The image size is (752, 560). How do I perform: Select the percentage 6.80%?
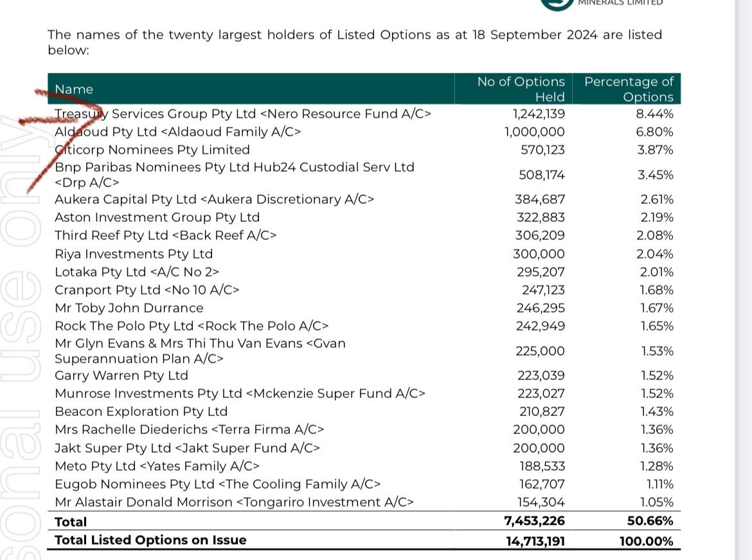coord(655,132)
